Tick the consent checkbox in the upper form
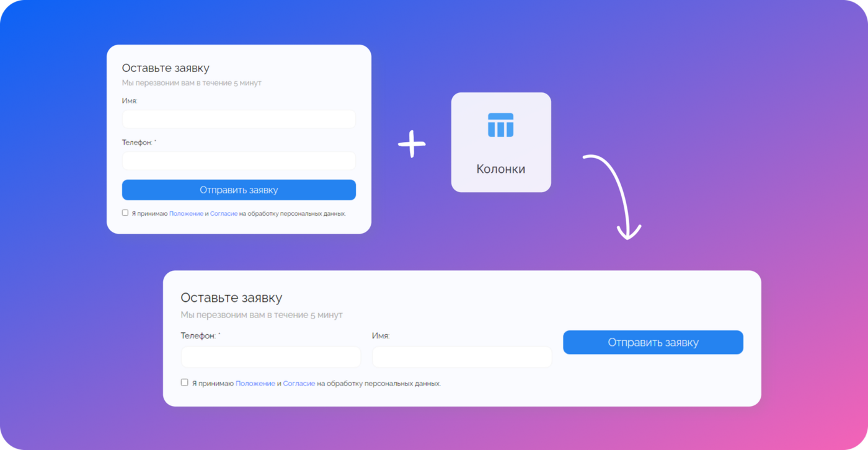Screen dimensions: 868x450 pos(125,213)
